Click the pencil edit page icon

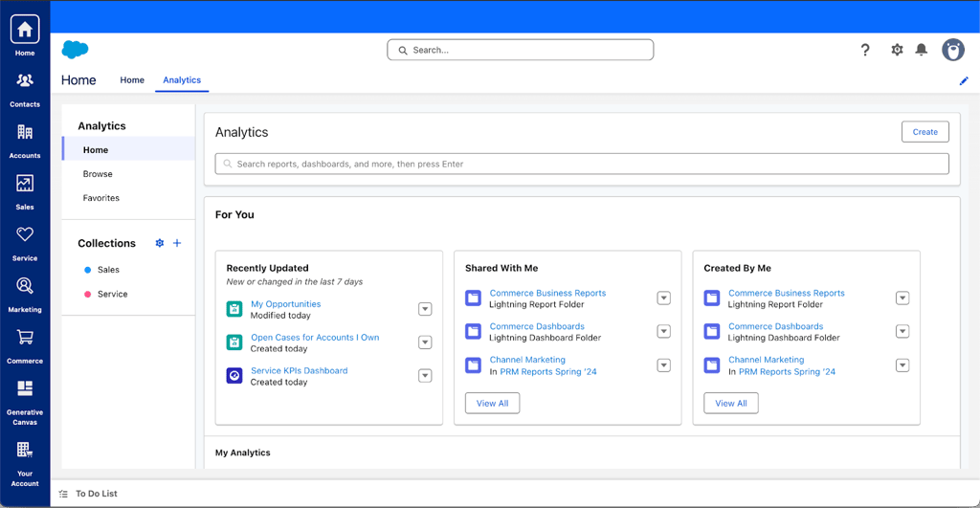point(964,80)
